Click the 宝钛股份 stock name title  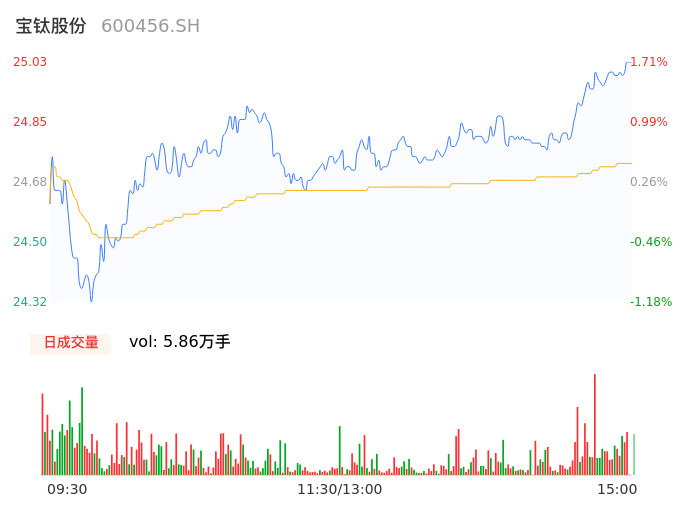(x=51, y=26)
